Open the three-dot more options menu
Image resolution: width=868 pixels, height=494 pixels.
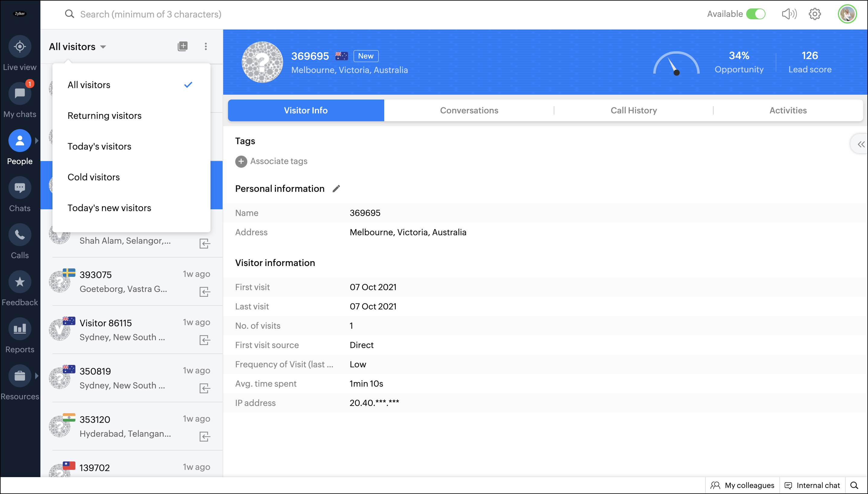click(206, 46)
